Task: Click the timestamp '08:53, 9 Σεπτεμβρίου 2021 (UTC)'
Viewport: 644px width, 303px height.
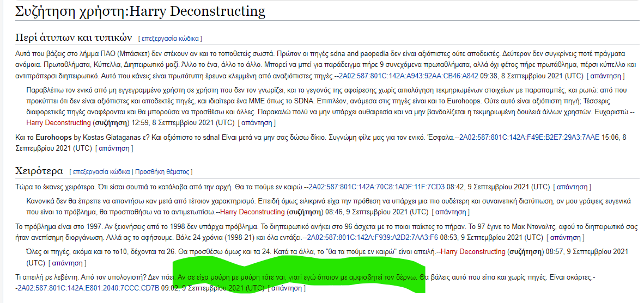Action: pyautogui.click(x=491, y=237)
